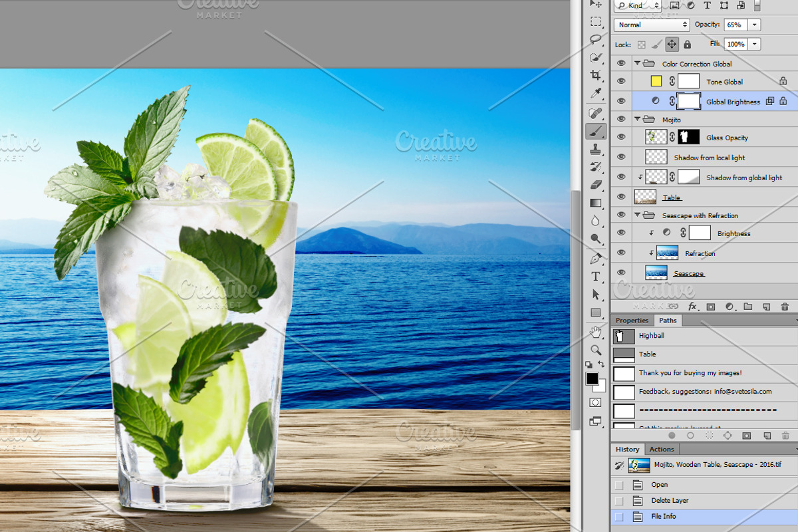Fill path with foreground color
This screenshot has height=532, width=798.
(672, 436)
